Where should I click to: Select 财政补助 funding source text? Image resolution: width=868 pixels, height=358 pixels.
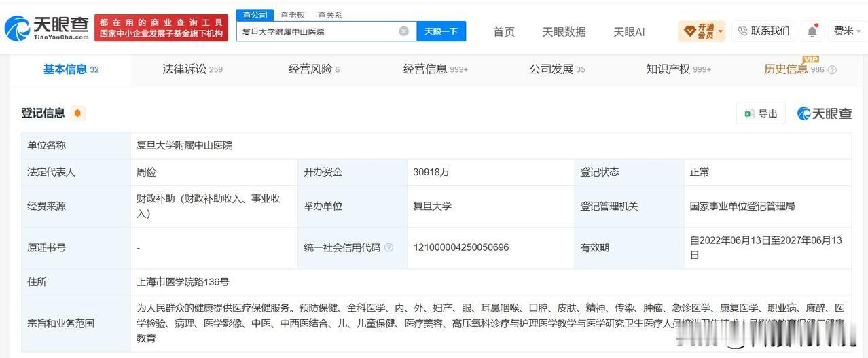(x=208, y=206)
